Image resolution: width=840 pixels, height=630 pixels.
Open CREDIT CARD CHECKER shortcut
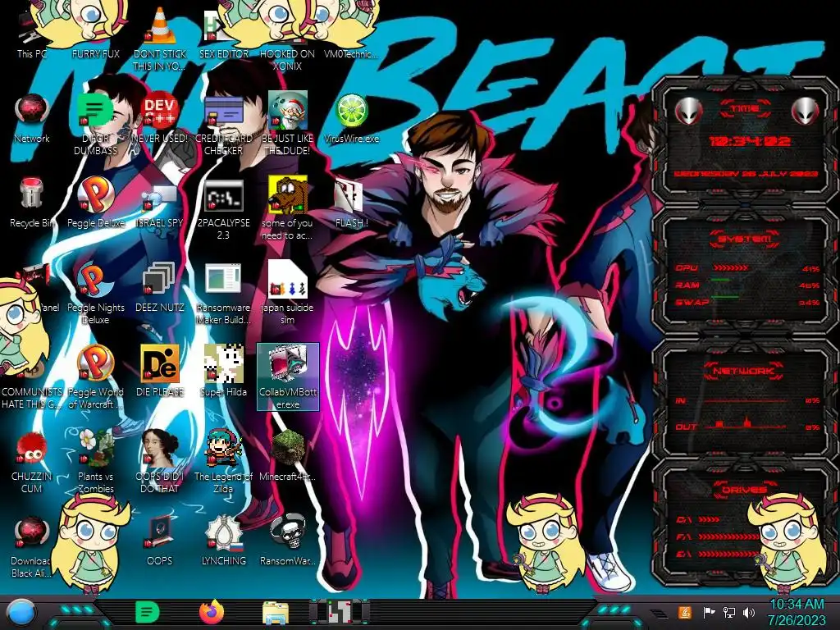[x=223, y=126]
